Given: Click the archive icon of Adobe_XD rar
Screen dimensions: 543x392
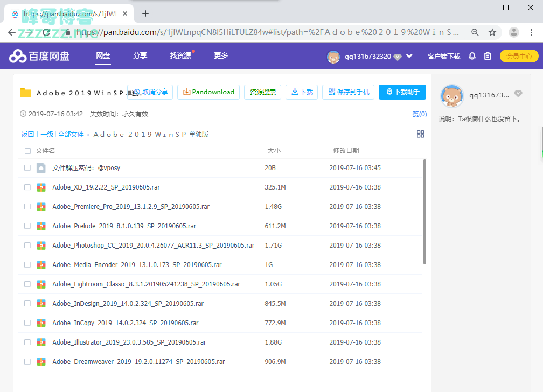Looking at the screenshot, I should pyautogui.click(x=41, y=187).
